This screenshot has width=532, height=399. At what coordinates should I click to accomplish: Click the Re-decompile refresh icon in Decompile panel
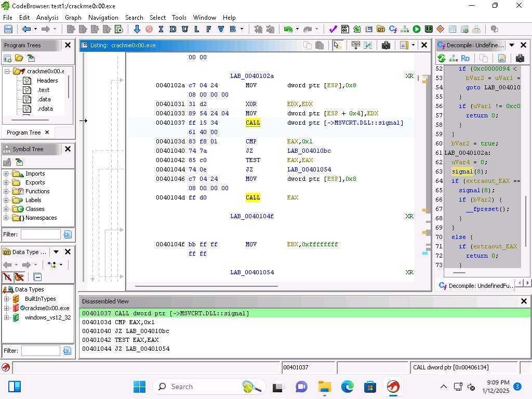pyautogui.click(x=442, y=59)
